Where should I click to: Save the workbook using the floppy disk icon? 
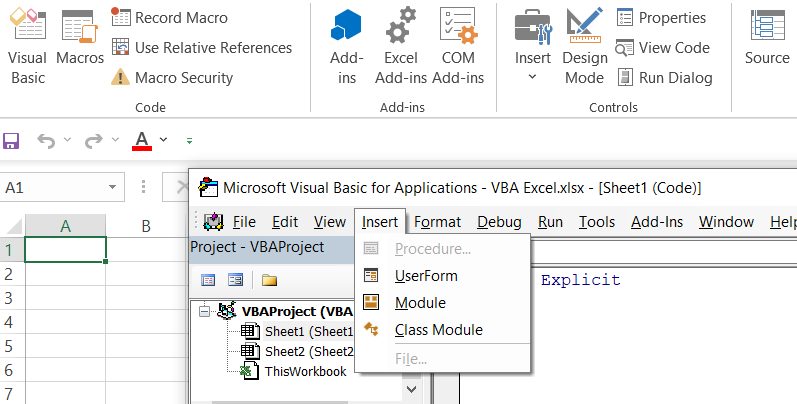(12, 140)
